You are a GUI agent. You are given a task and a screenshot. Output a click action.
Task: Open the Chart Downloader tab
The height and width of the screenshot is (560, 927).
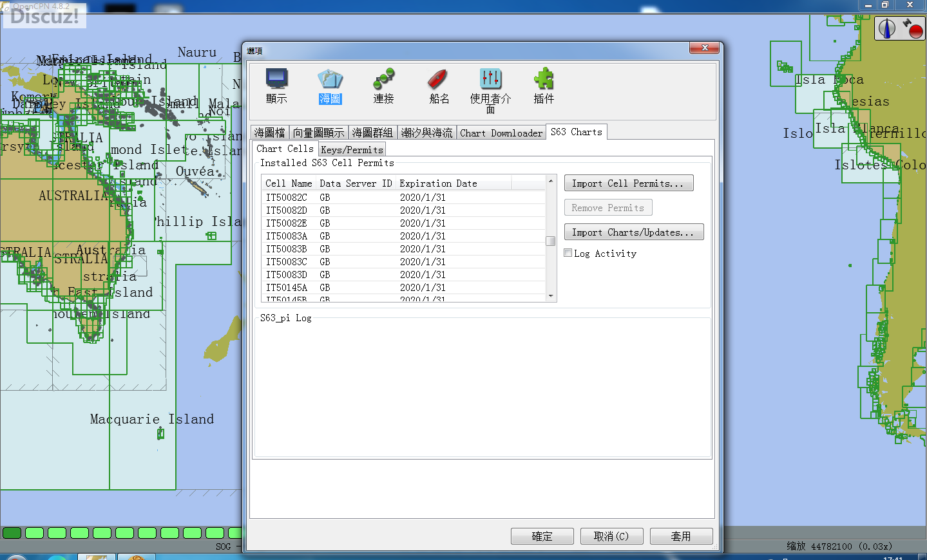(501, 133)
